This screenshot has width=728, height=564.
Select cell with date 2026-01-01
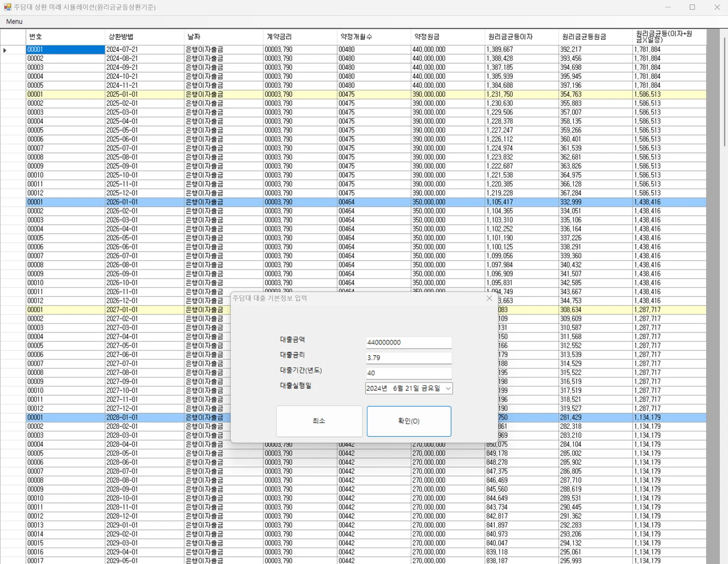(145, 202)
